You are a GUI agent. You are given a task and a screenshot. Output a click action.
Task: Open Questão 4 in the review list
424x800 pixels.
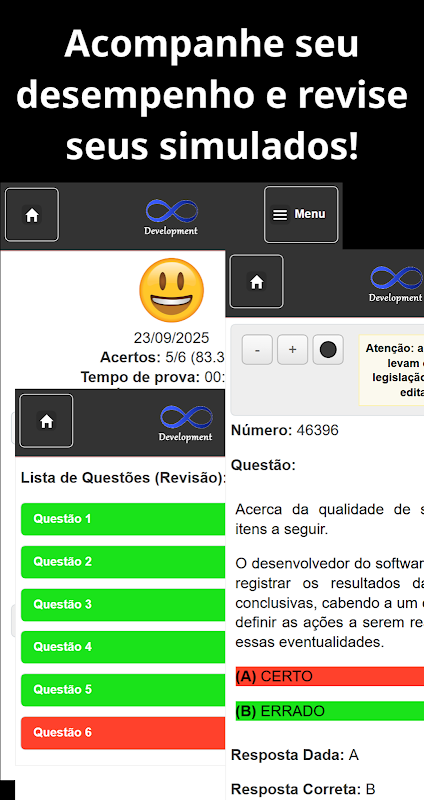(x=123, y=647)
